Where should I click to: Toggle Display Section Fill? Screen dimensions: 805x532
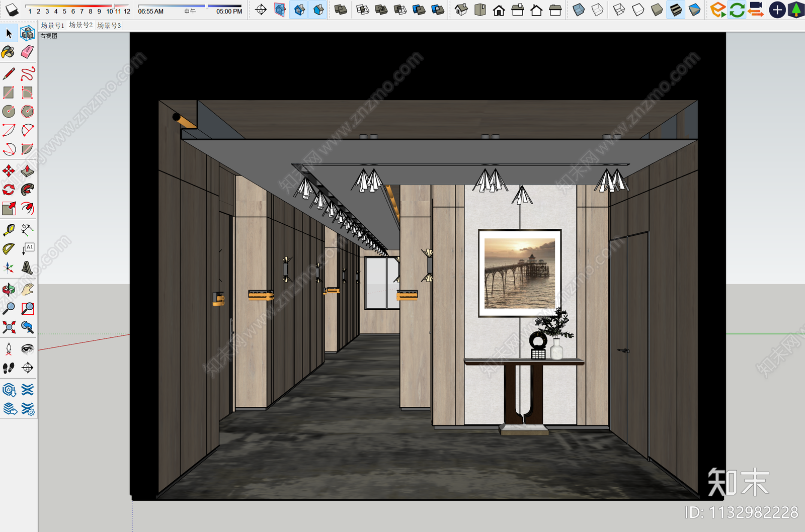tap(318, 10)
